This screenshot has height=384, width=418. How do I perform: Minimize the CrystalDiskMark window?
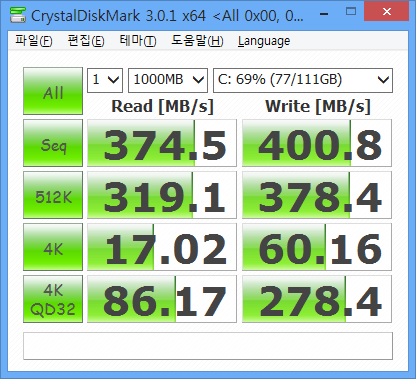pos(324,14)
